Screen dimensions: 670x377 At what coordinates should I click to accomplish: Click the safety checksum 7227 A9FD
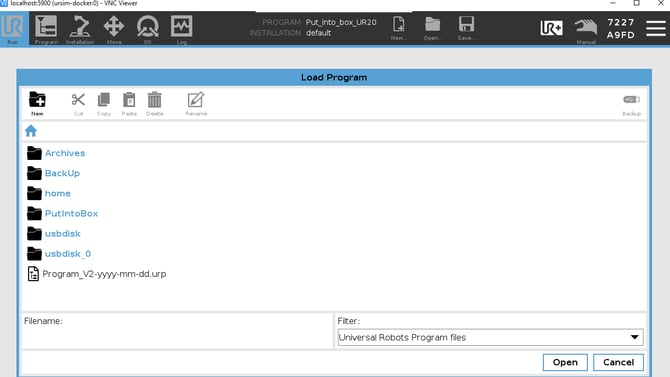621,29
